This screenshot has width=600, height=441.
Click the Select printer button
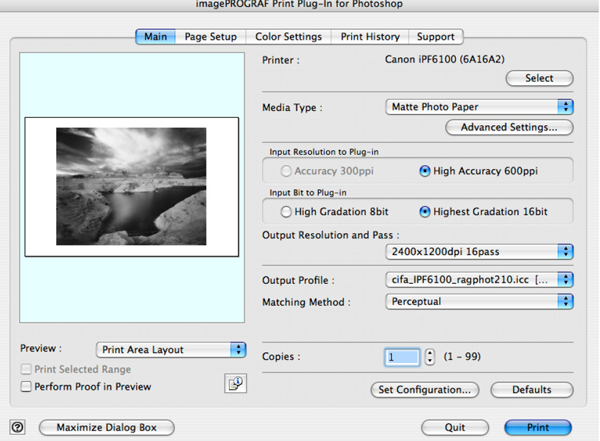[540, 78]
